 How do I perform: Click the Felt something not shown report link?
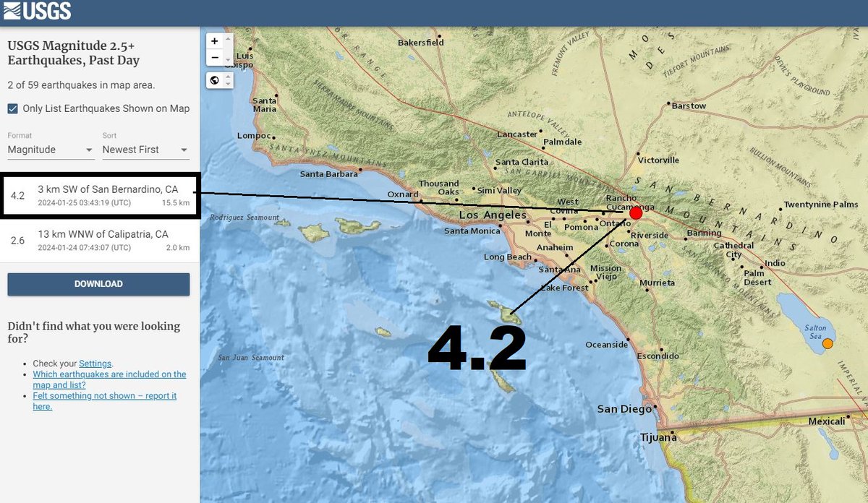click(x=104, y=395)
